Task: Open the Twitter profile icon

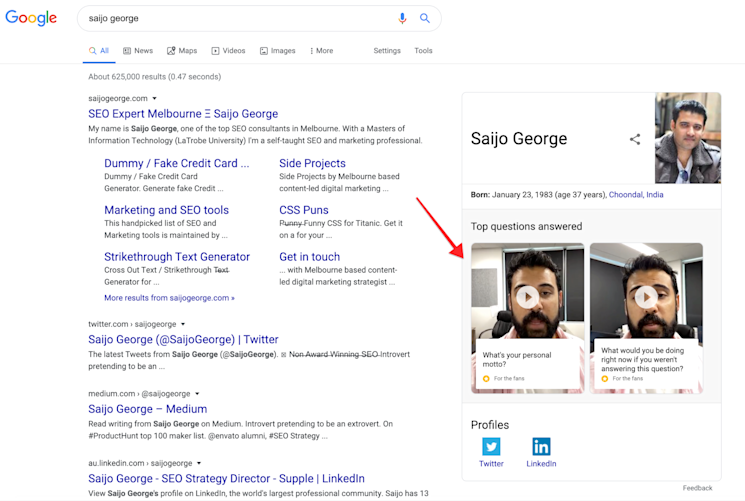Action: 491,447
